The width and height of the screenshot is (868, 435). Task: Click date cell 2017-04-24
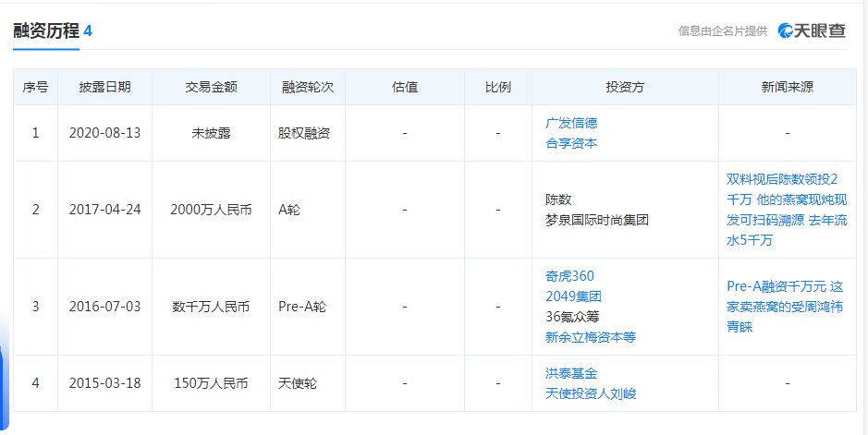(x=104, y=210)
